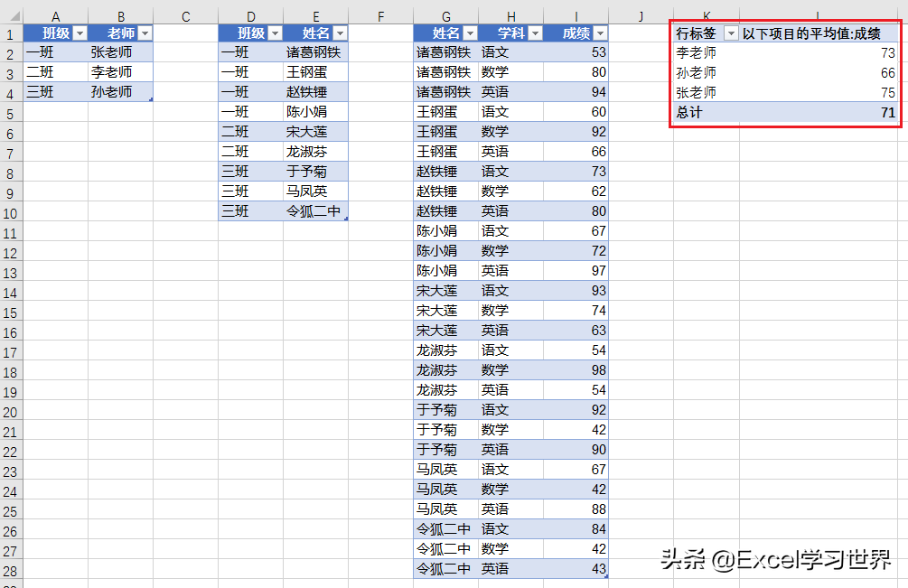Click cell 李老师 in column B
The width and height of the screenshot is (908, 588).
pos(120,72)
